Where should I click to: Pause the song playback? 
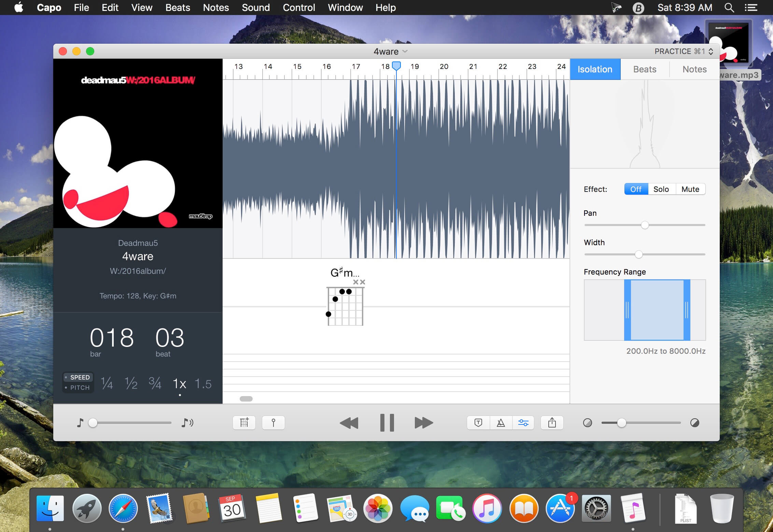point(387,423)
